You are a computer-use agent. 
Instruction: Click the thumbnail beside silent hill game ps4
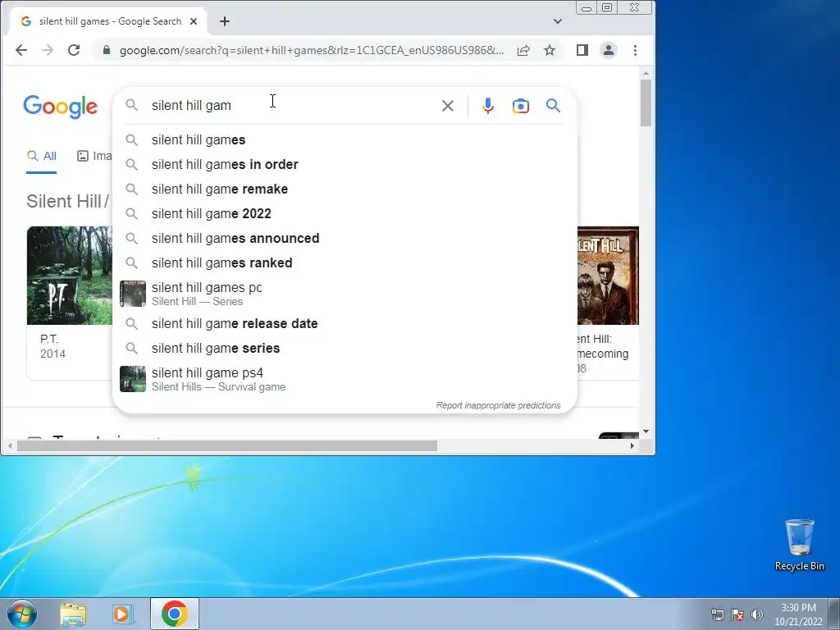point(133,379)
